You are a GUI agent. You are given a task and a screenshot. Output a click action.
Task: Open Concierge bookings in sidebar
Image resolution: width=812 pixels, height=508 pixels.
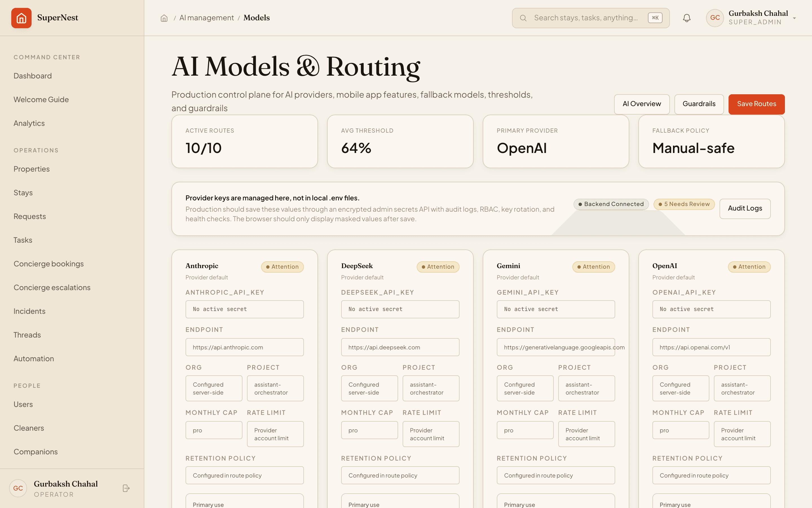pyautogui.click(x=49, y=264)
